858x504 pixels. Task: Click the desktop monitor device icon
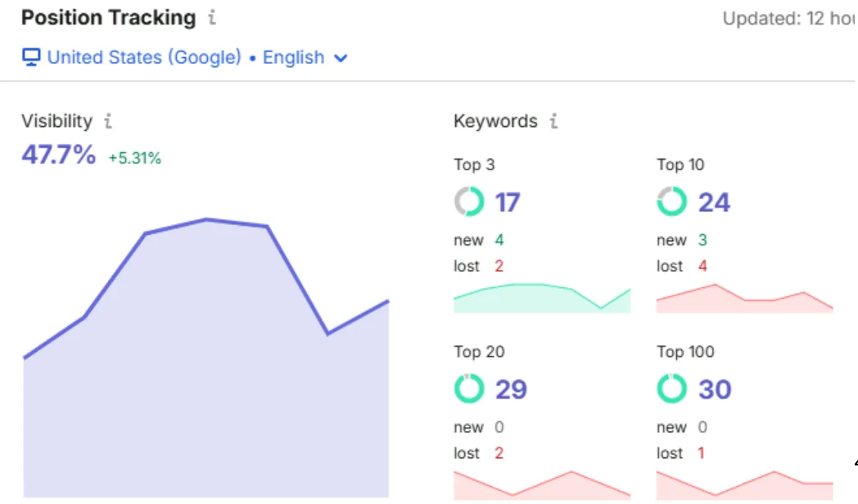[31, 57]
